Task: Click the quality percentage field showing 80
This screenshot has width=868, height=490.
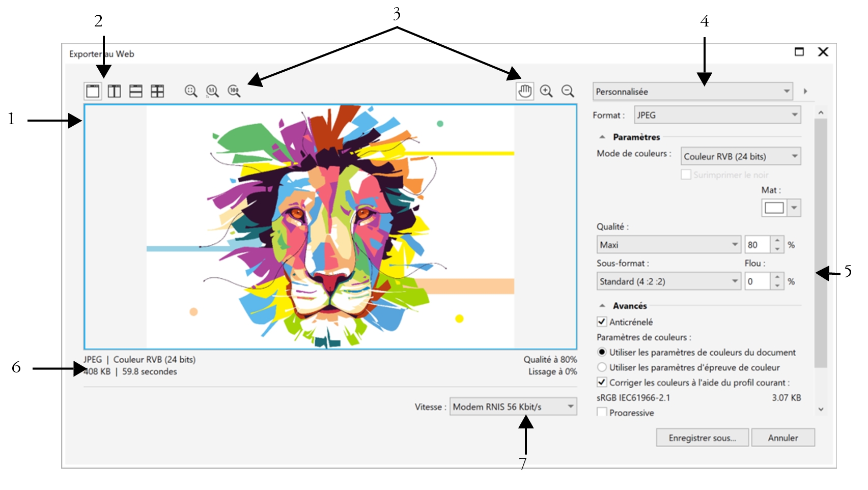Action: (x=758, y=245)
